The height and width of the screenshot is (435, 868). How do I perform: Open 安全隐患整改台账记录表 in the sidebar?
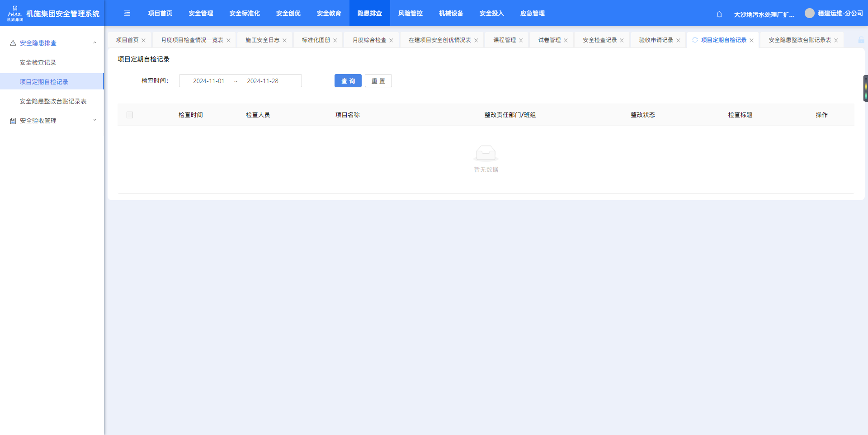[x=53, y=101]
